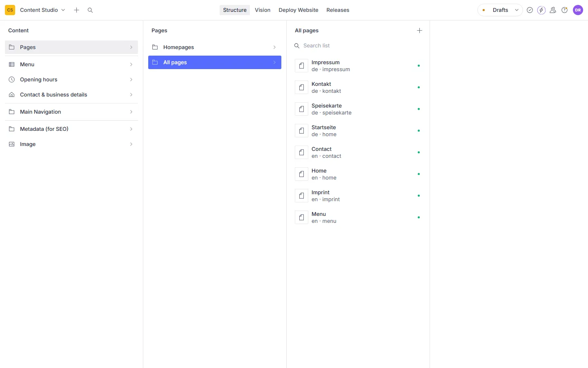The height and width of the screenshot is (368, 588).
Task: Expand the Opening hours chevron
Action: (131, 79)
